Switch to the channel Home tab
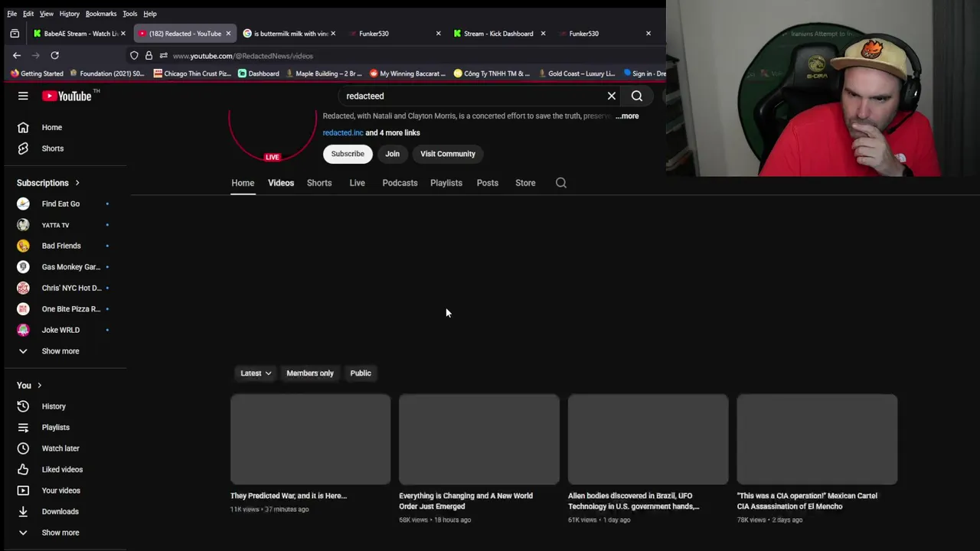Image resolution: width=980 pixels, height=551 pixels. (x=243, y=183)
